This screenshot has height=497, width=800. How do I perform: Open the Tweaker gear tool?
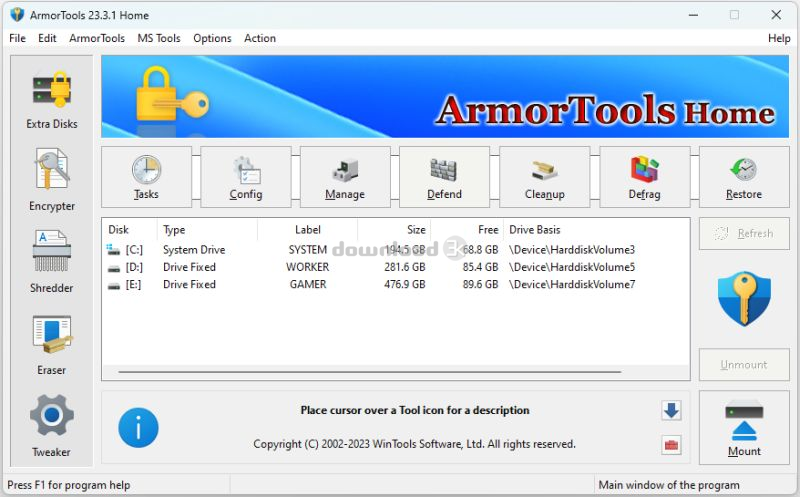pos(52,425)
